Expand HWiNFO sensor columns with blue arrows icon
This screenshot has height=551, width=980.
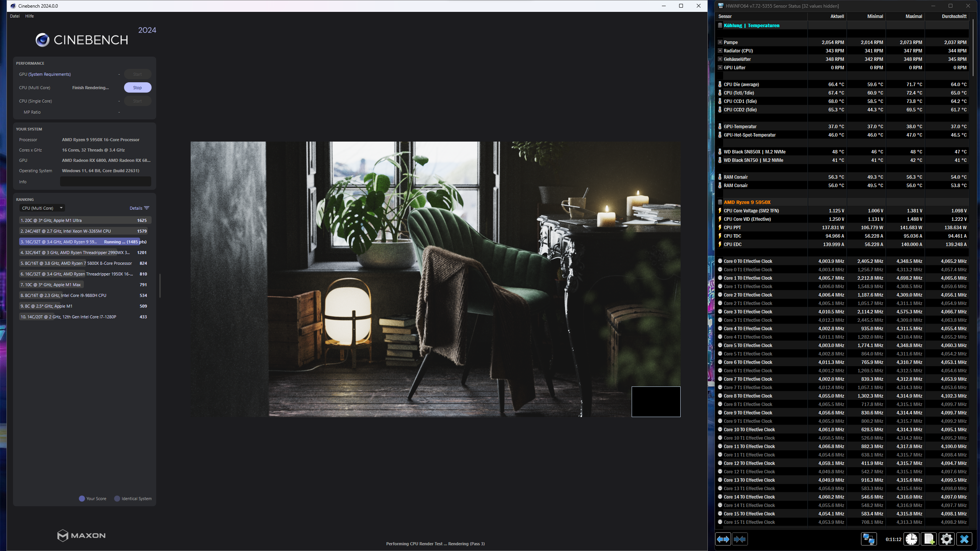pos(723,539)
